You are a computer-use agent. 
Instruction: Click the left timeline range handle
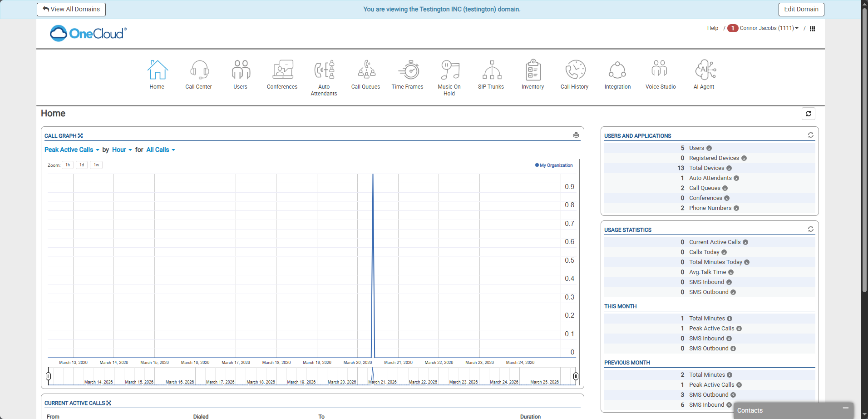point(49,376)
